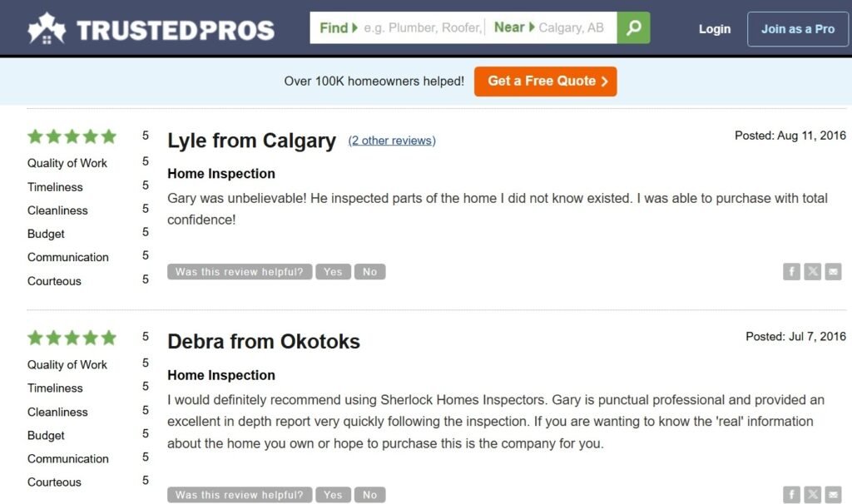Click the Find search input field
This screenshot has width=852, height=504.
click(420, 27)
